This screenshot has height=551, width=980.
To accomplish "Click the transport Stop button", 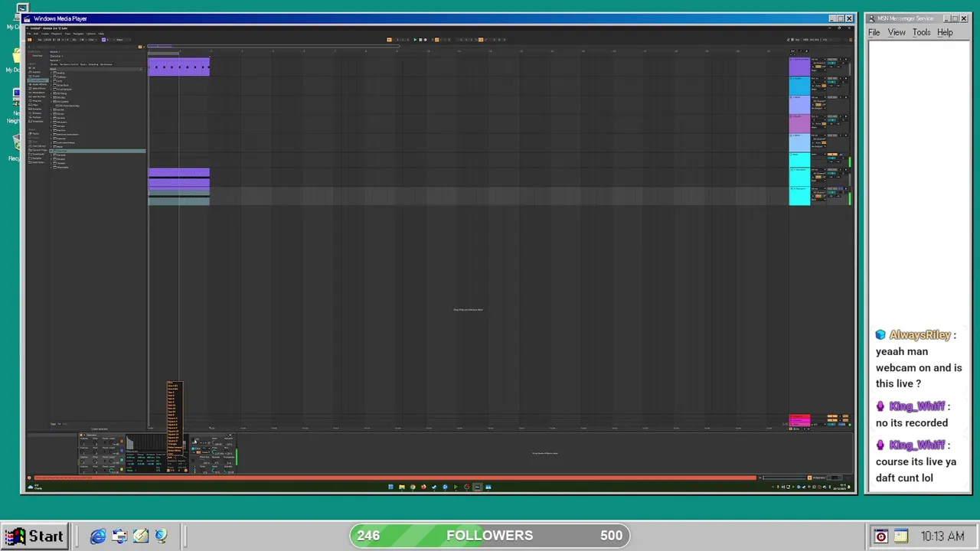I will tap(420, 40).
